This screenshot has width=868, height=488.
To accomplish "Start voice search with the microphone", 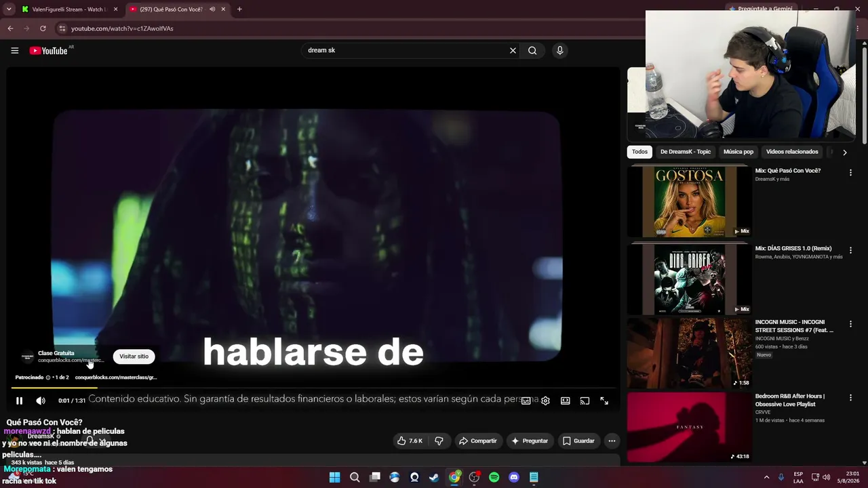I will click(559, 50).
